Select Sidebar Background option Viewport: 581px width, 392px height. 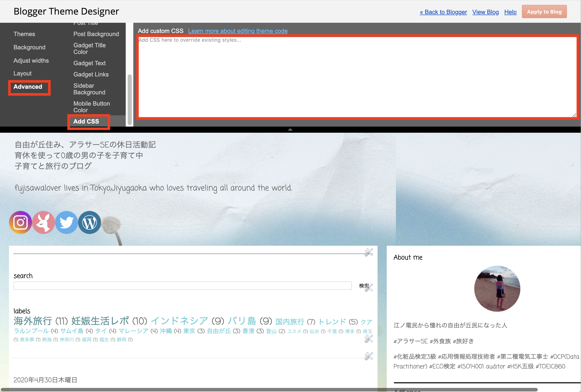coord(89,89)
